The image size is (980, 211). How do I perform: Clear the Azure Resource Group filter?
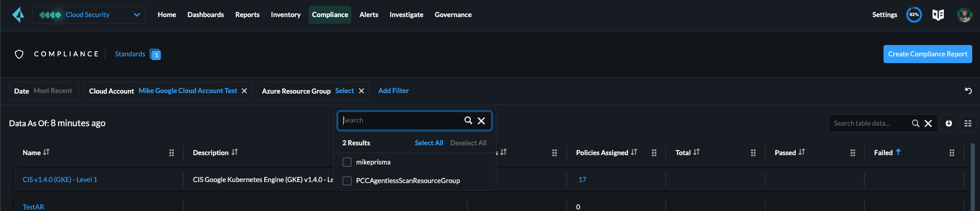coord(362,91)
